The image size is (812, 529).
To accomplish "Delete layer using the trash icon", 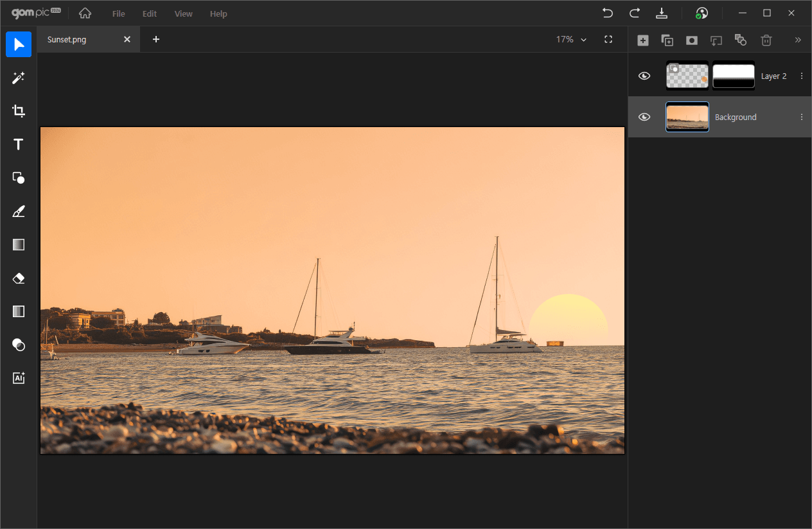I will [766, 40].
